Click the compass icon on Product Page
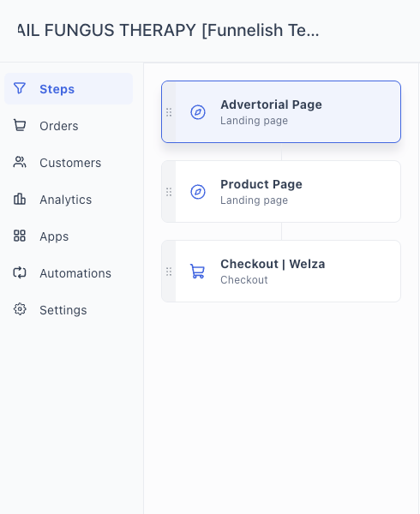This screenshot has width=420, height=514. click(198, 192)
